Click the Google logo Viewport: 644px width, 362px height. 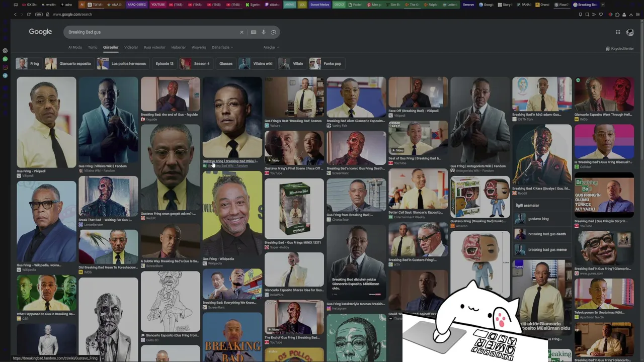(40, 32)
